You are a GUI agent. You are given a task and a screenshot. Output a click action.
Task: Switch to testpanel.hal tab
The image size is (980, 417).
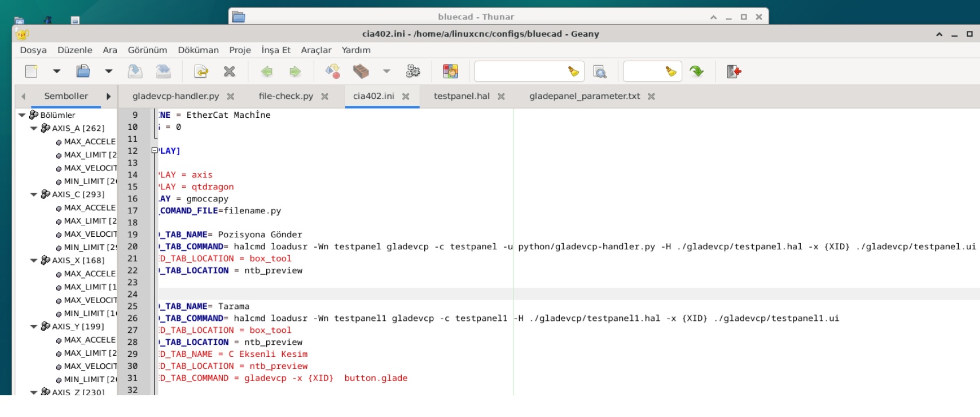click(x=461, y=96)
